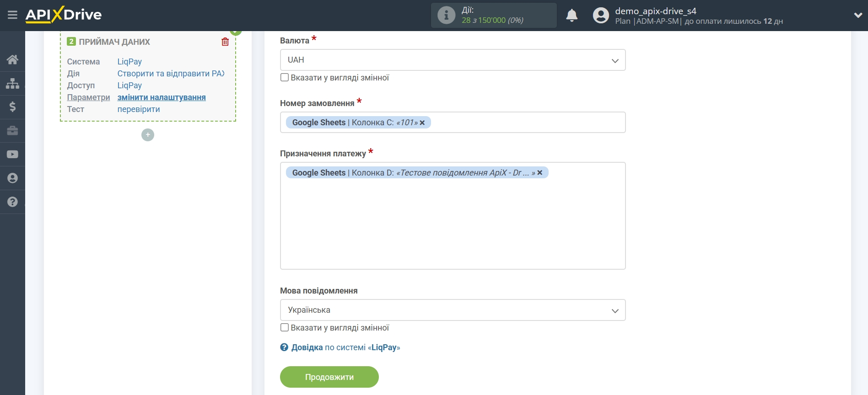This screenshot has height=395, width=868.
Task: Open the hamburger menu icon
Action: tap(12, 15)
